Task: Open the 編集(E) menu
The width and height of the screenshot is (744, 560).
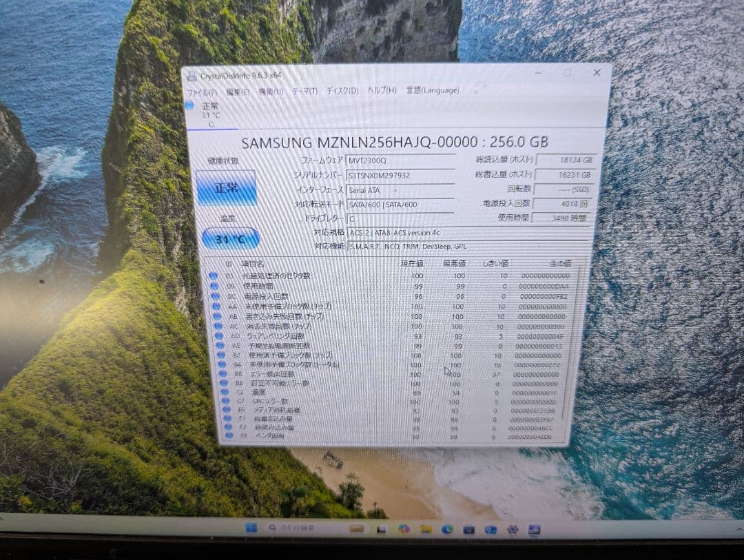Action: [x=239, y=90]
